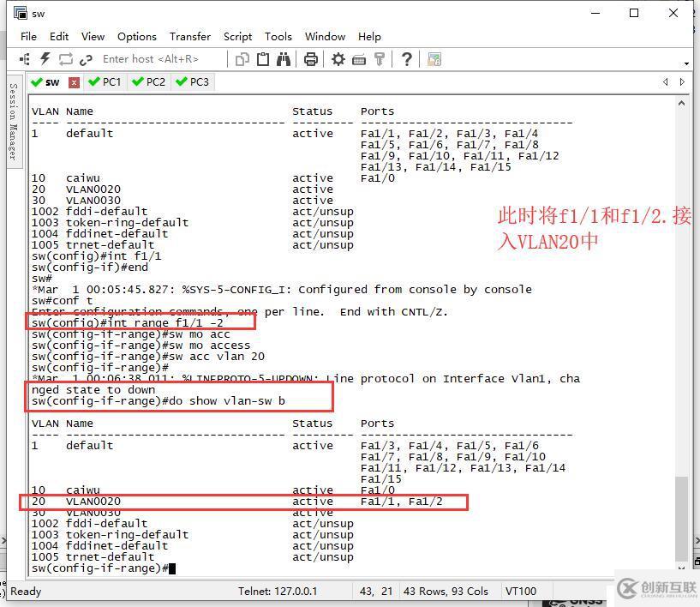Click the 'sw(config-if)#end' line
This screenshot has width=700, height=607.
click(90, 267)
